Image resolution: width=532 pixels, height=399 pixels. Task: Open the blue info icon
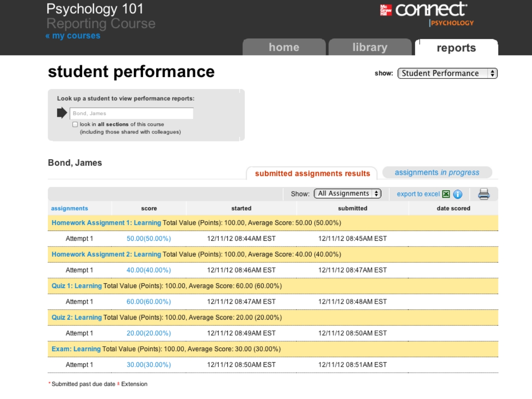[458, 194]
